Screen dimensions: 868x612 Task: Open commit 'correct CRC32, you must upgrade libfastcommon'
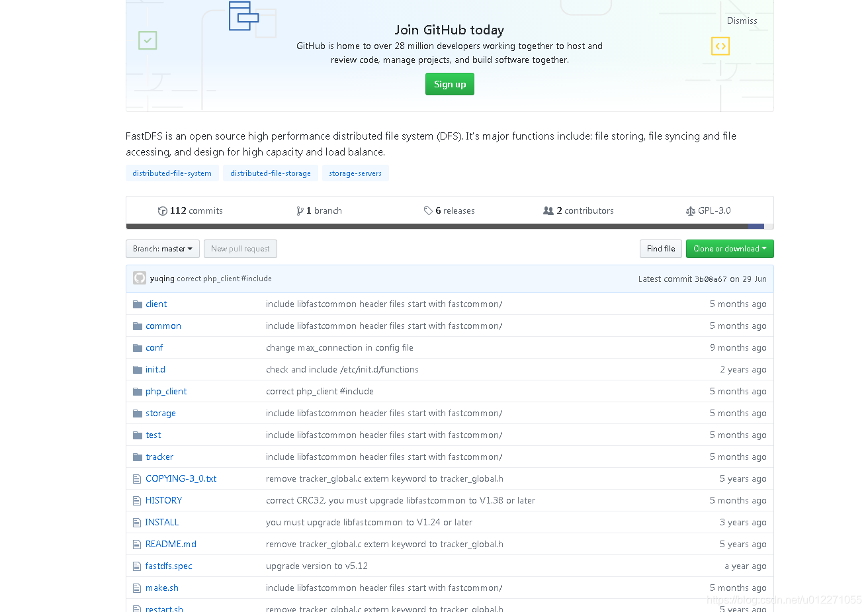coord(400,501)
